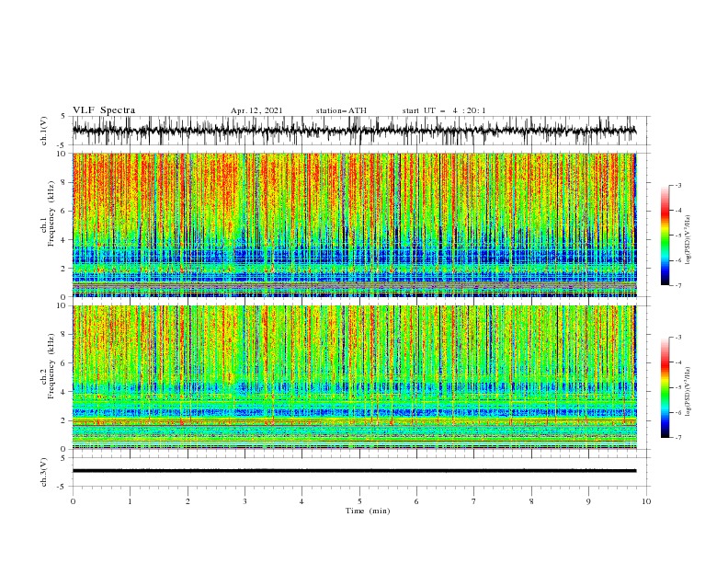Screen dimensions: 728x563
Task: Click the ch.1 color bar "log(PSD)(V²/Hz)" label
Action: pyautogui.click(x=688, y=240)
